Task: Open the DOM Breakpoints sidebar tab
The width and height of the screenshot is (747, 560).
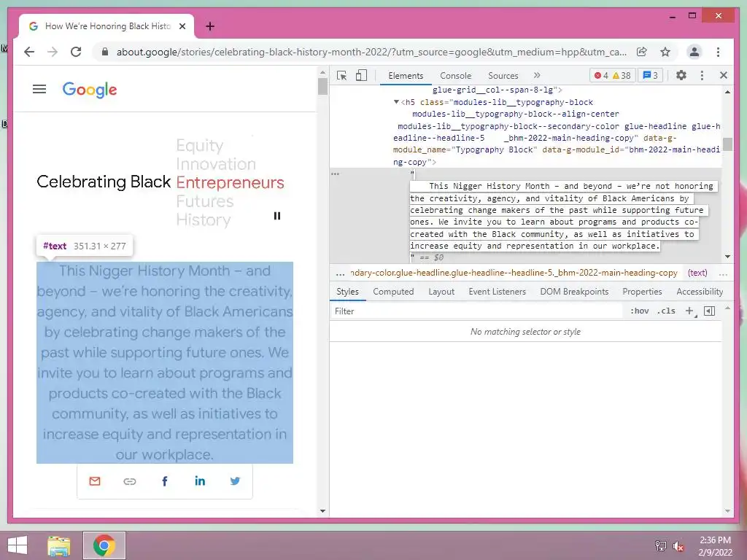Action: point(574,292)
